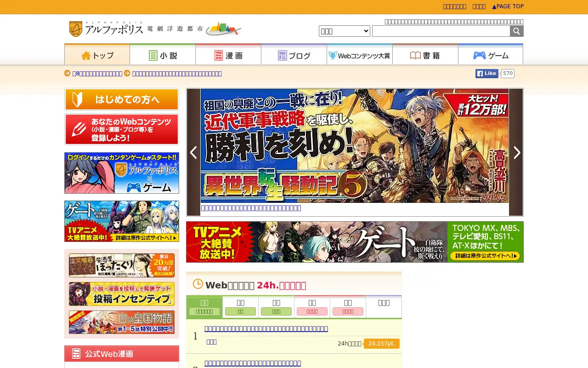Viewport: 588px width, 368px height.
Task: Open the Webコンテンツ大賞 tab
Action: point(360,55)
